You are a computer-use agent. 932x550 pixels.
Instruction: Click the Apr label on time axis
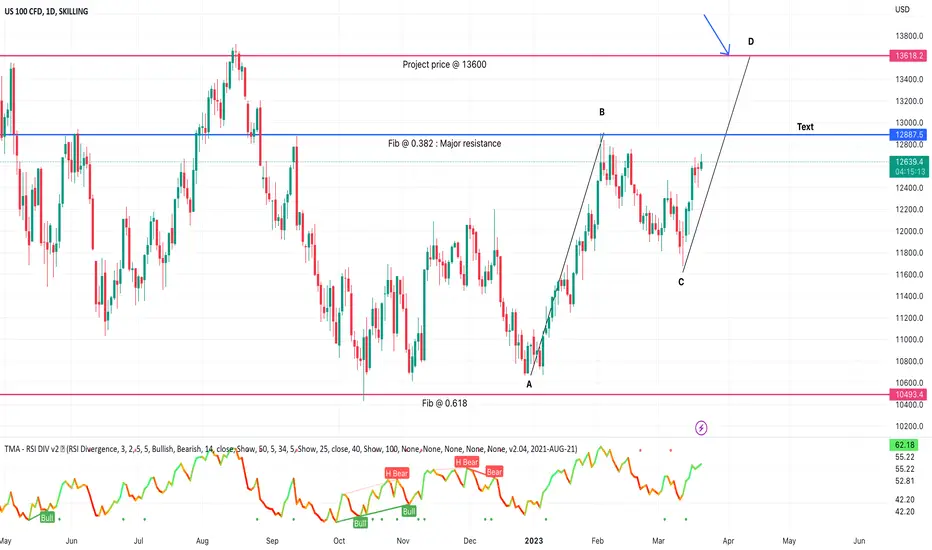[x=728, y=540]
